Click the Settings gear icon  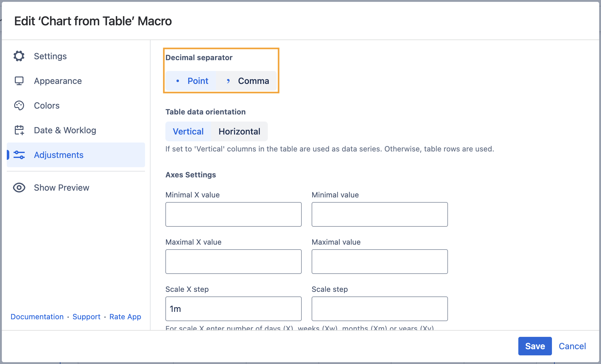point(19,56)
